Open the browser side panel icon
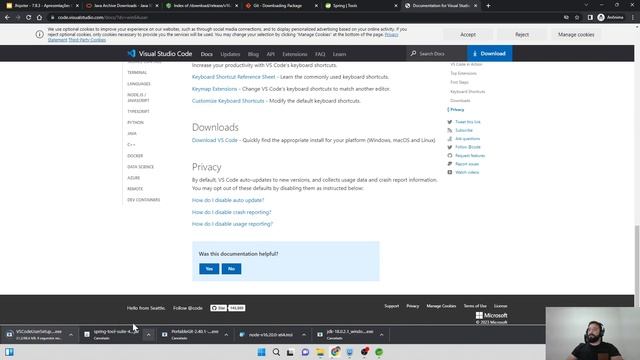Image resolution: width=640 pixels, height=360 pixels. [x=590, y=18]
